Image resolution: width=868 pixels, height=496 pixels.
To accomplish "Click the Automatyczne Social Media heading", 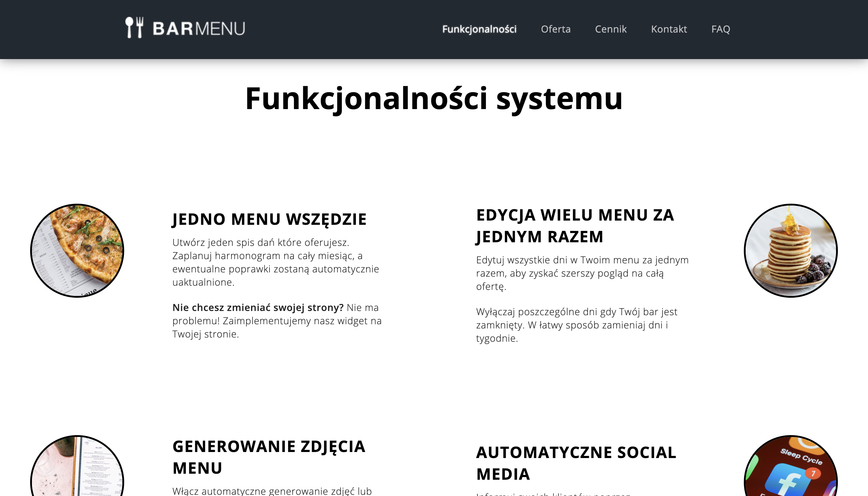I will pos(576,463).
